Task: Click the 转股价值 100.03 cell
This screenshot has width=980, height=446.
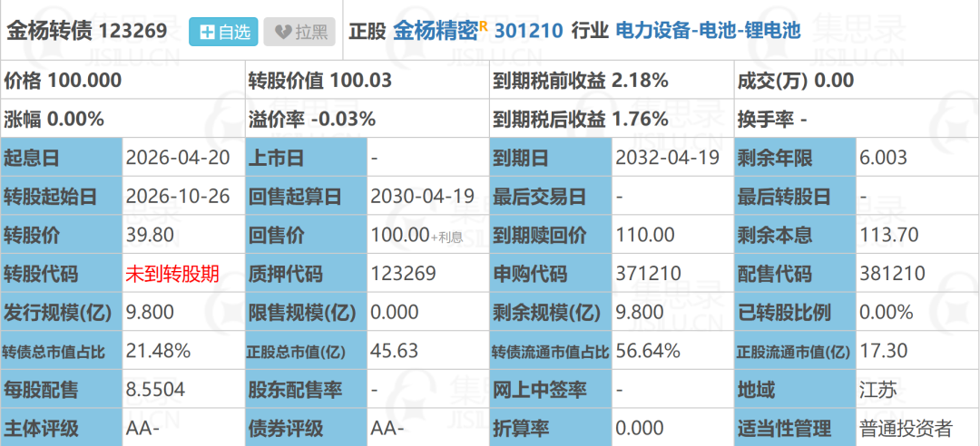Action: point(367,81)
